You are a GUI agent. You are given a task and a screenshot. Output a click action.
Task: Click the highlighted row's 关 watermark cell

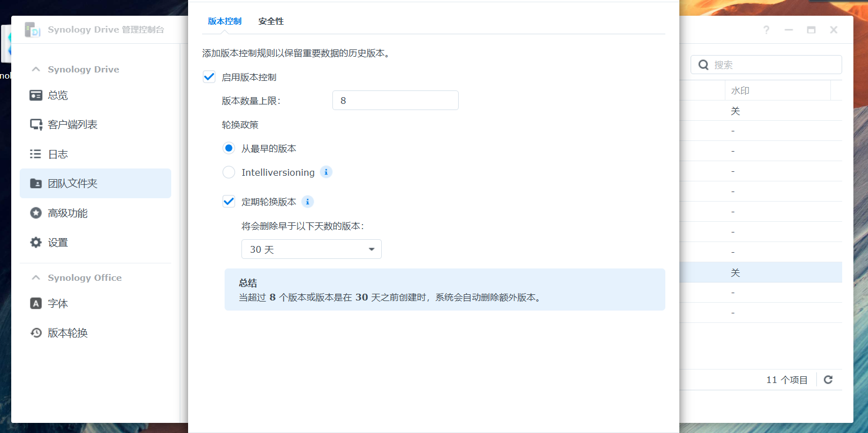coord(735,273)
